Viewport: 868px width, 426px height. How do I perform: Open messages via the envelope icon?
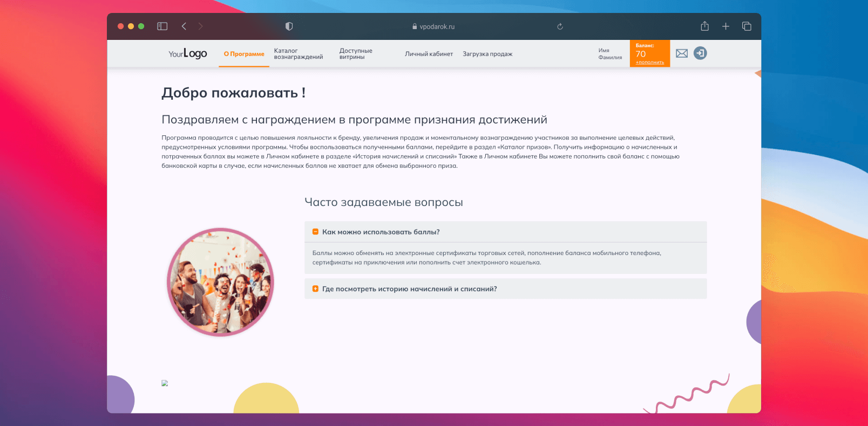pos(682,53)
